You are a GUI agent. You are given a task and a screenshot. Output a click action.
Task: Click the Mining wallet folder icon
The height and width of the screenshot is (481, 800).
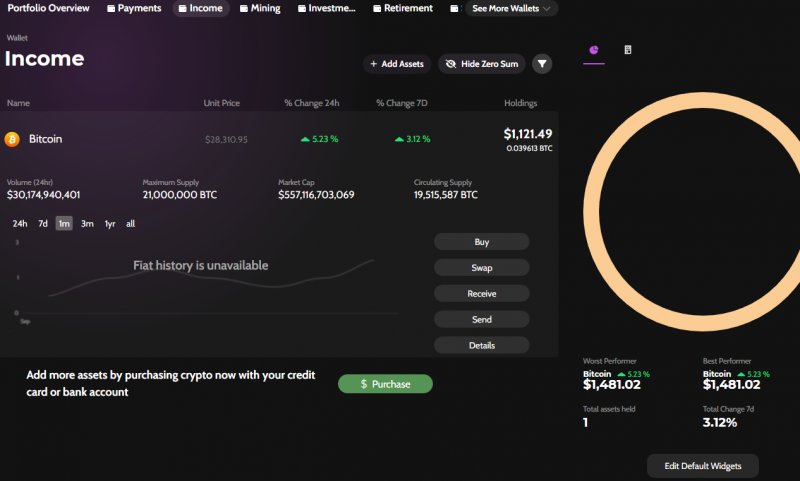(244, 8)
